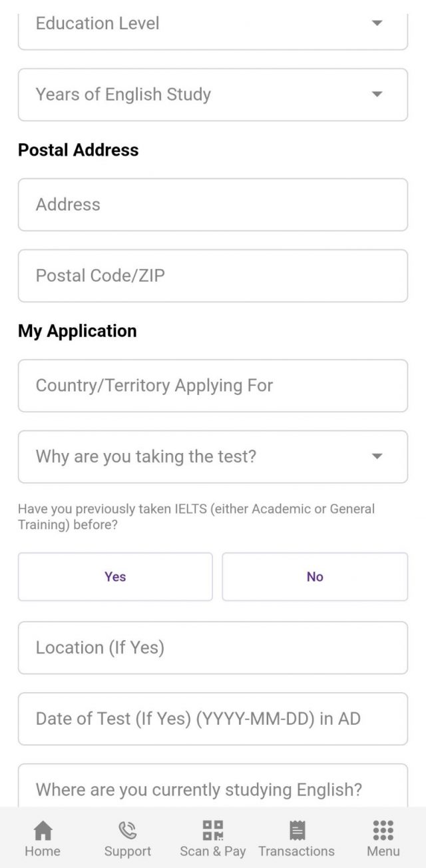Tap the Support phone icon
This screenshot has width=426, height=868.
(x=127, y=830)
